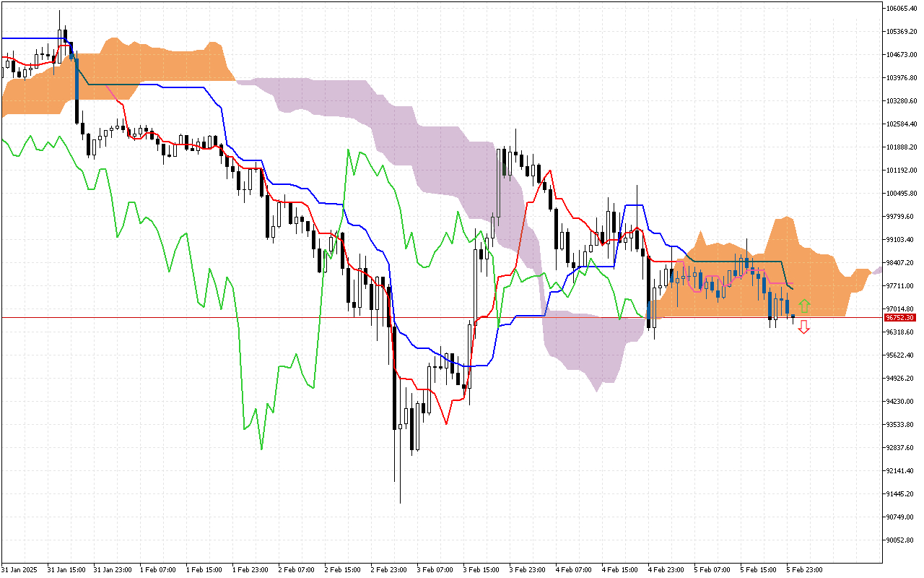Viewport: 924px width, 578px height.
Task: Click the 3 Feb 15:00 time label
Action: 481,569
